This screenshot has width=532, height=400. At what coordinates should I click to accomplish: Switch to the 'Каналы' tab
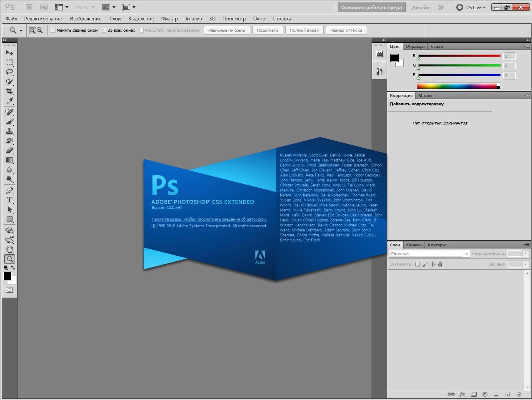coord(414,245)
